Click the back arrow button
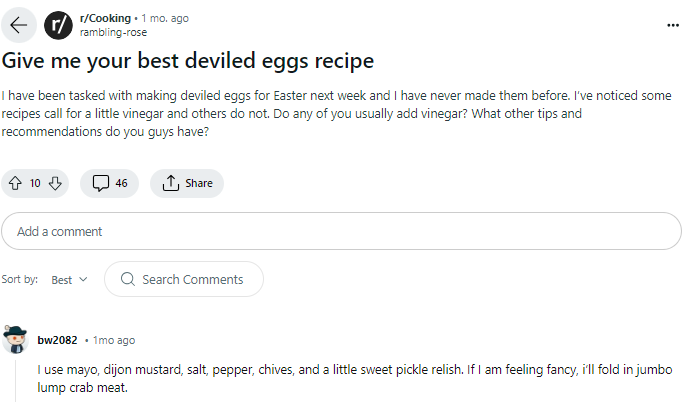This screenshot has height=402, width=688. click(19, 25)
